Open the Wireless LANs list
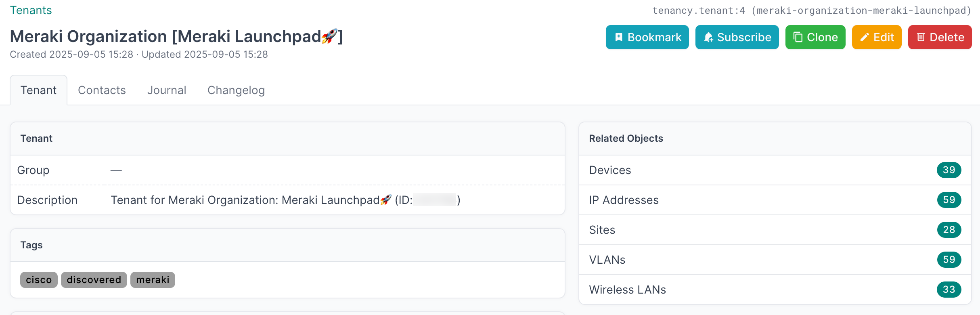Screen dimensions: 980x315 [x=627, y=289]
